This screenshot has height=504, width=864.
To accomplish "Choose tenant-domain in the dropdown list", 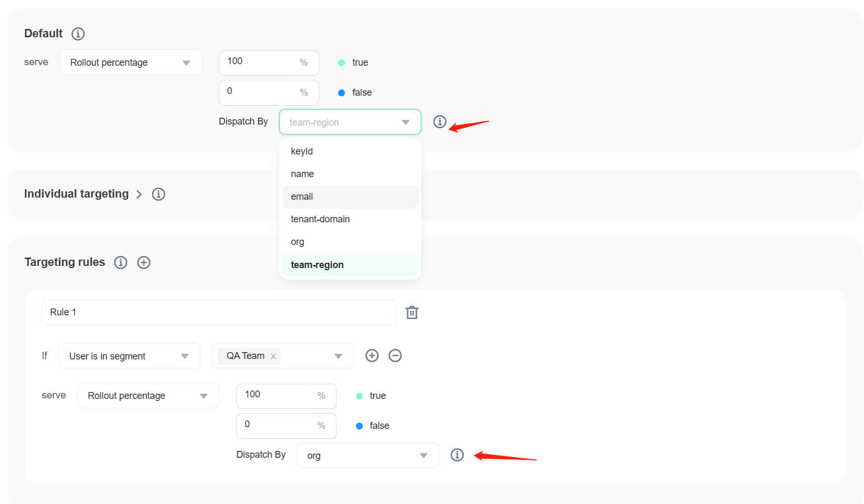I will 320,219.
